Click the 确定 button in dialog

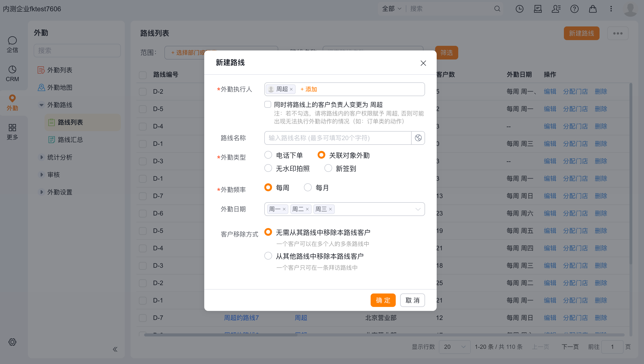coord(383,300)
